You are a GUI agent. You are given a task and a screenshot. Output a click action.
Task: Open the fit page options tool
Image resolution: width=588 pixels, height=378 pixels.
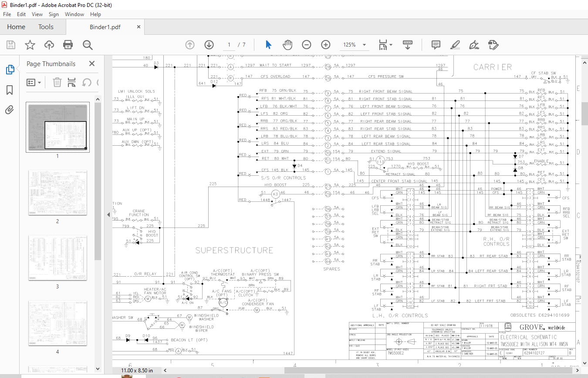(x=383, y=45)
